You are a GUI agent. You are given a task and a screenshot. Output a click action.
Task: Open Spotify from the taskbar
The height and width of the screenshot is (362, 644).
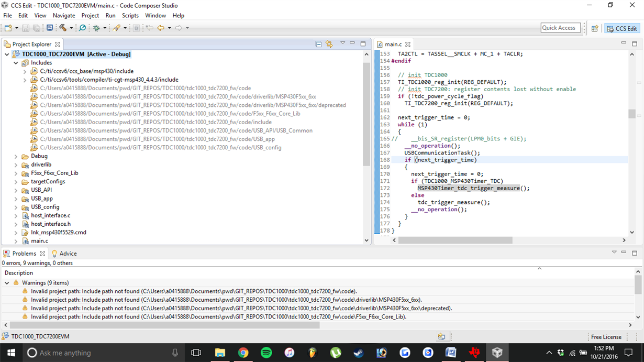266,353
